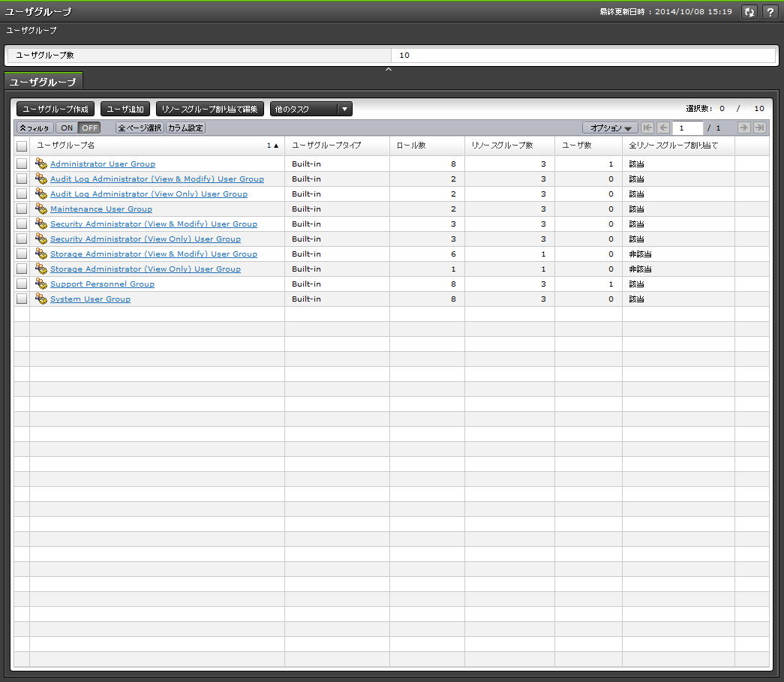Viewport: 784px width, 682px height.
Task: Turn the filter ON
Action: pyautogui.click(x=67, y=128)
